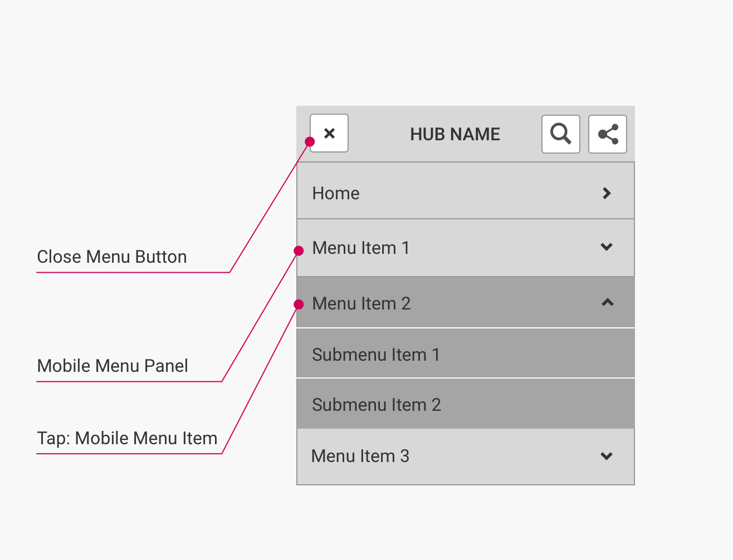Tap the share icon button
This screenshot has height=560, width=733.
tap(608, 134)
